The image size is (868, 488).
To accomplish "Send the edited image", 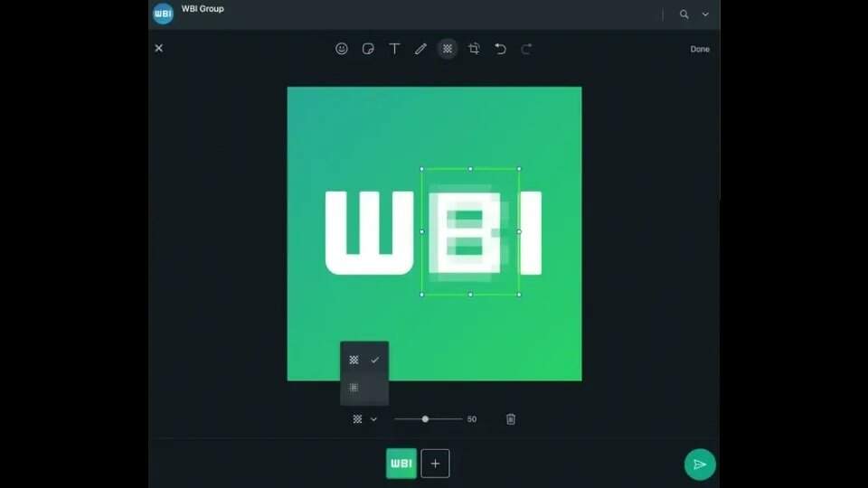I will (699, 465).
